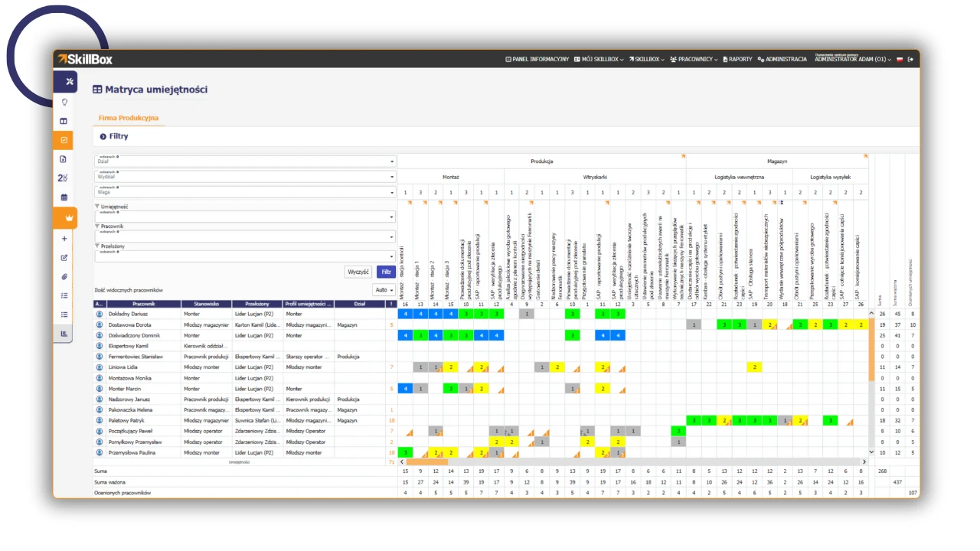Open the Przełożony filter dropdown

coord(244,256)
